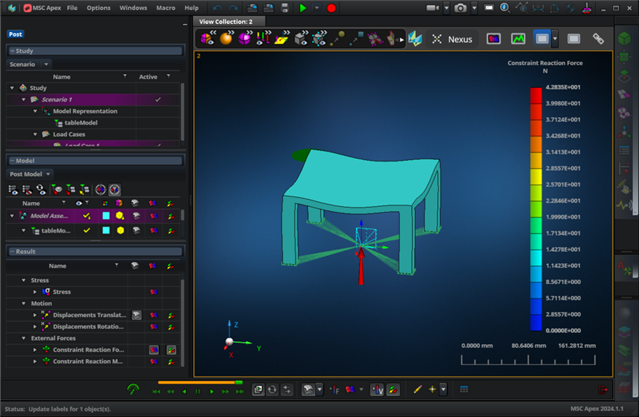The width and height of the screenshot is (639, 417).
Task: Click the animation speed gauge icon
Action: tap(133, 389)
